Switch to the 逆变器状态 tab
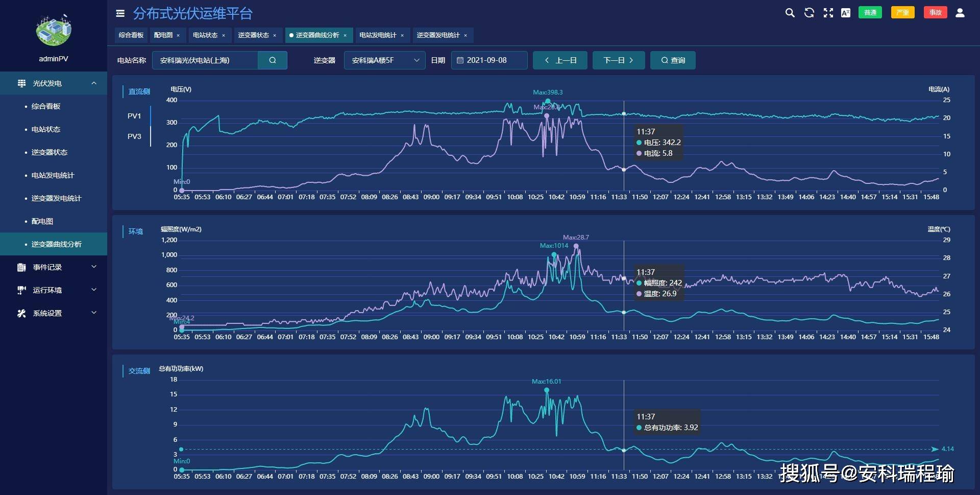The height and width of the screenshot is (495, 980). point(253,35)
